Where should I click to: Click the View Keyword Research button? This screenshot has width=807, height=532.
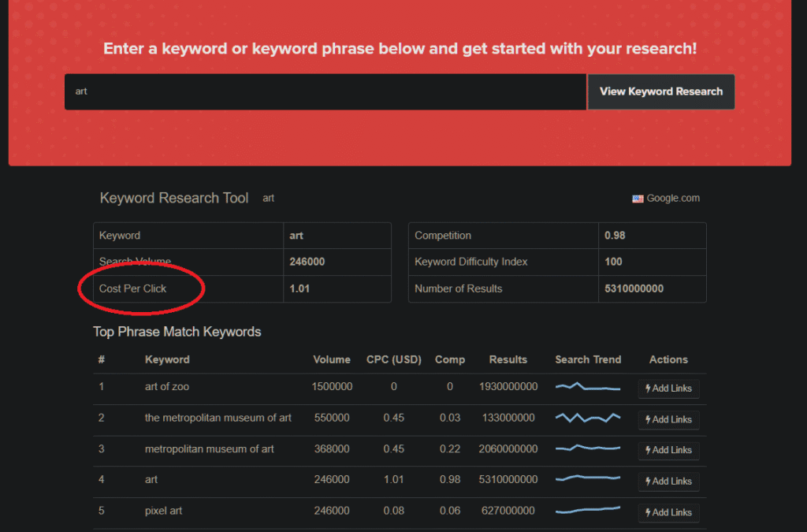pos(660,91)
